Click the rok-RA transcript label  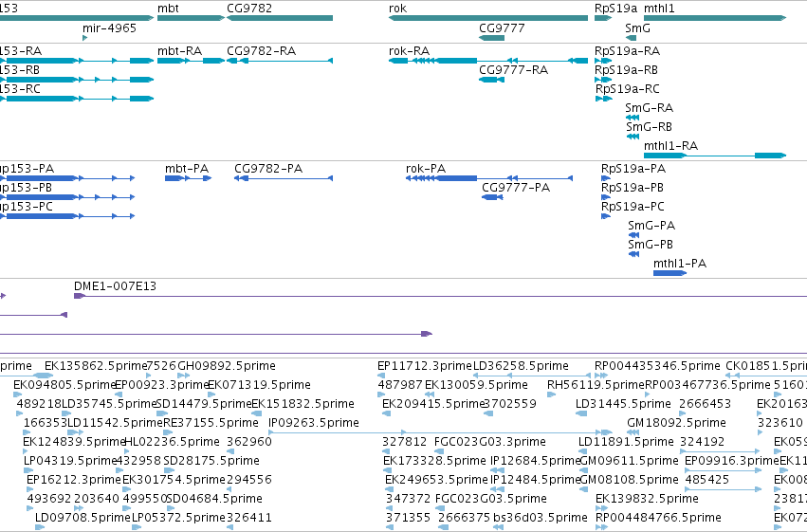(x=409, y=51)
